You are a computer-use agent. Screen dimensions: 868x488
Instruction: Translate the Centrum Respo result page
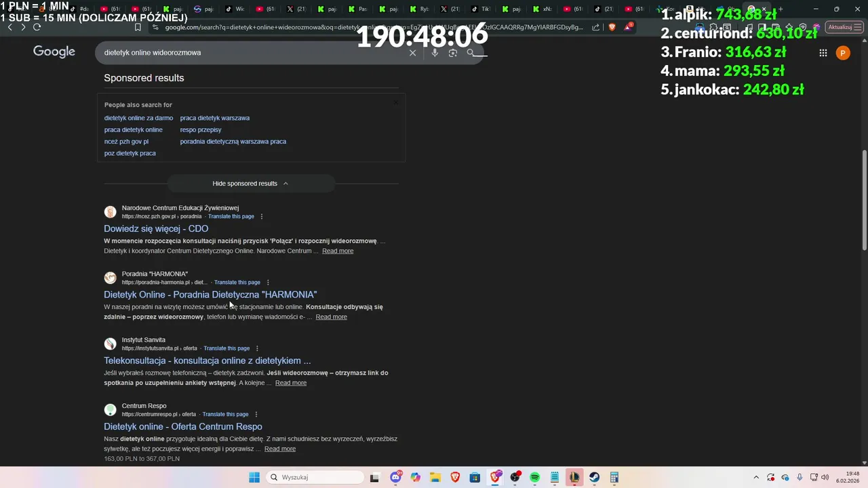(x=225, y=414)
